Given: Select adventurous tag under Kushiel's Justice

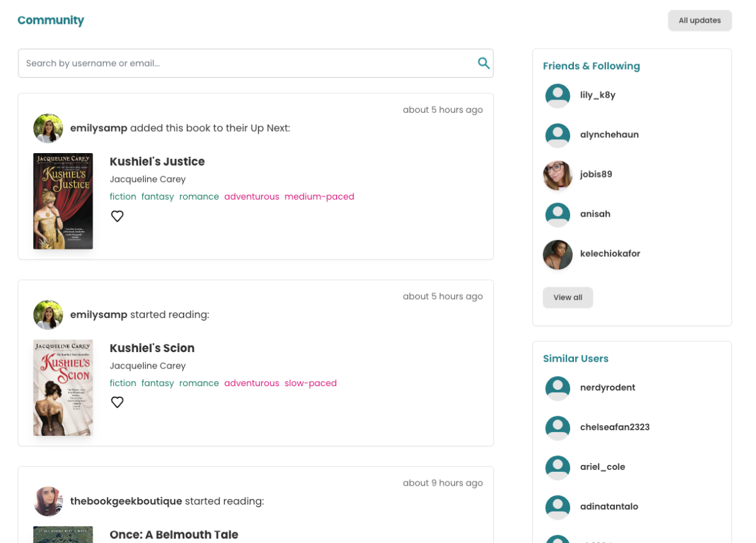Looking at the screenshot, I should click(x=251, y=197).
